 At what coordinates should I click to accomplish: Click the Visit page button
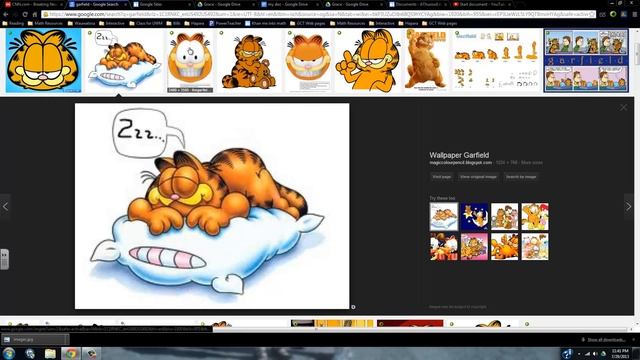(x=442, y=177)
